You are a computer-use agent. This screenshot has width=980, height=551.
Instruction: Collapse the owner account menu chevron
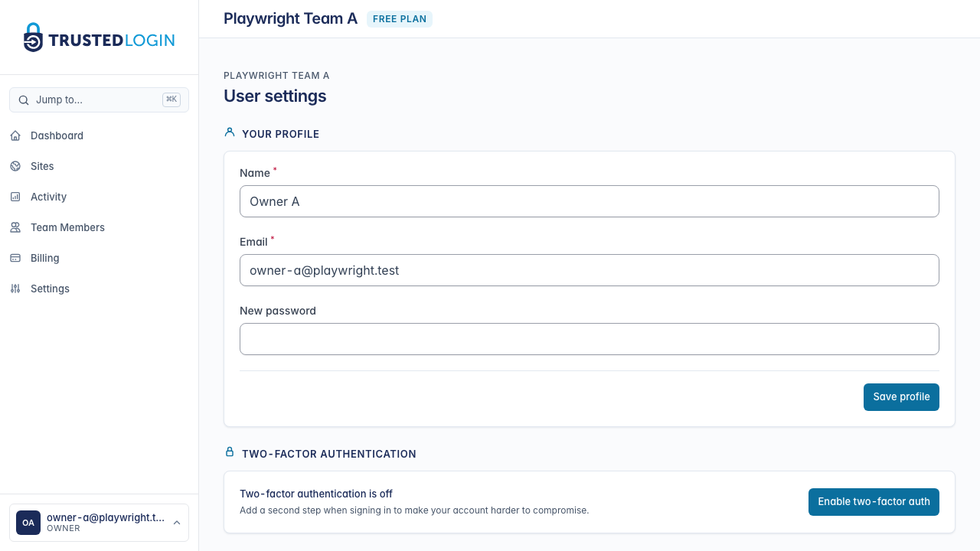(x=177, y=523)
